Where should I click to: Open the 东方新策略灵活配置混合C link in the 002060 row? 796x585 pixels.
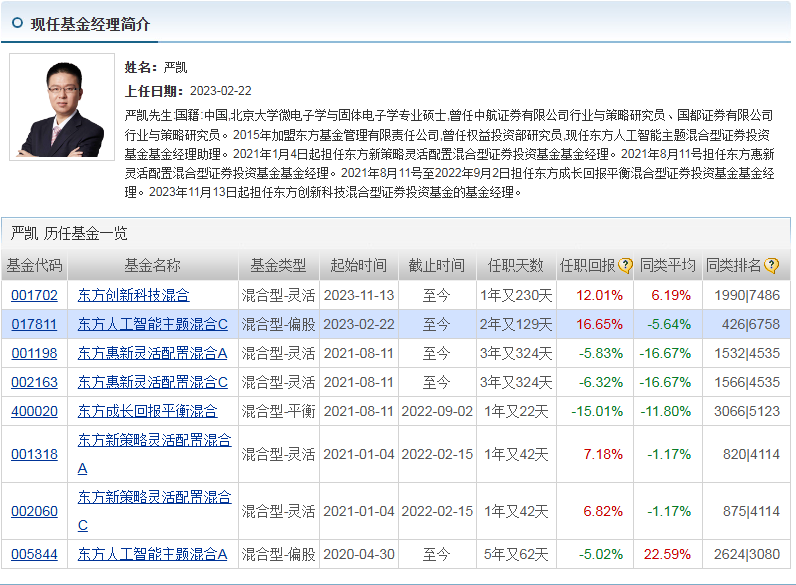154,511
